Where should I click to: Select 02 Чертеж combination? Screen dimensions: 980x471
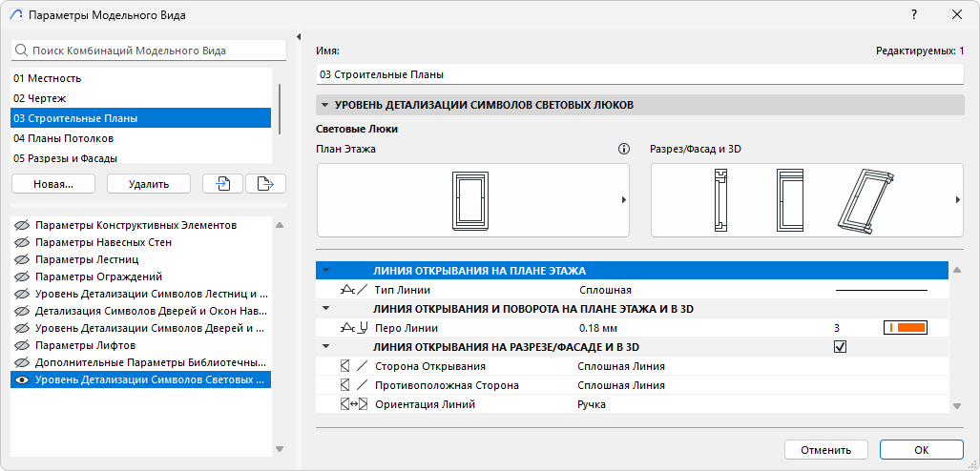point(140,99)
